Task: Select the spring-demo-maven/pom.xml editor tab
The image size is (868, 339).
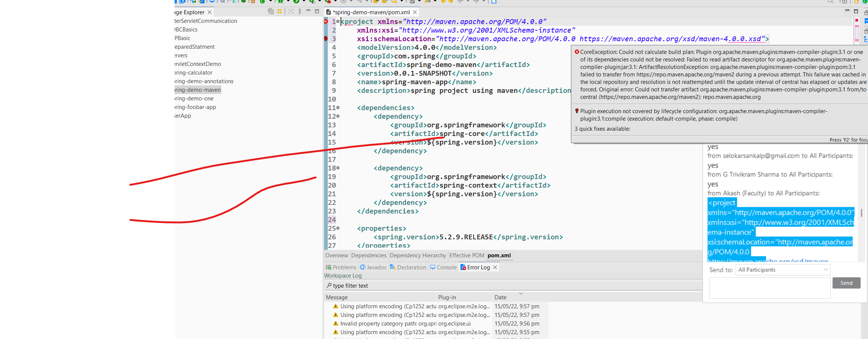Action: 371,12
